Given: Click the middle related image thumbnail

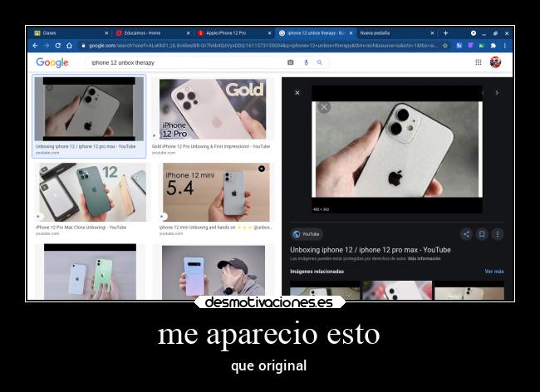Looking at the screenshot, I should pyautogui.click(x=397, y=290).
